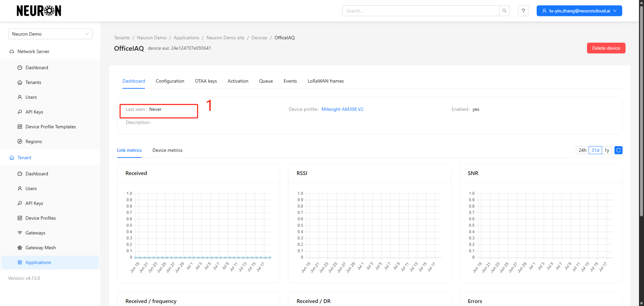
Task: Click the OfficeIAQ page title
Action: click(129, 48)
